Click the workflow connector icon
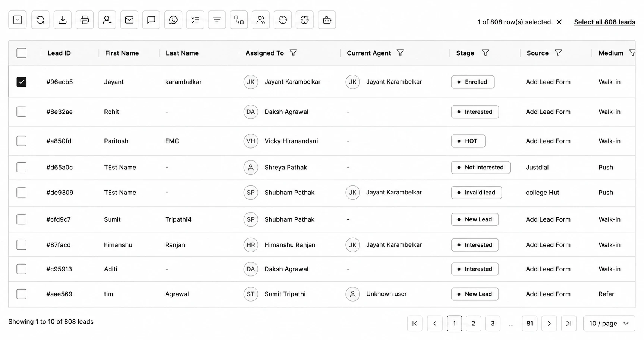 [239, 20]
